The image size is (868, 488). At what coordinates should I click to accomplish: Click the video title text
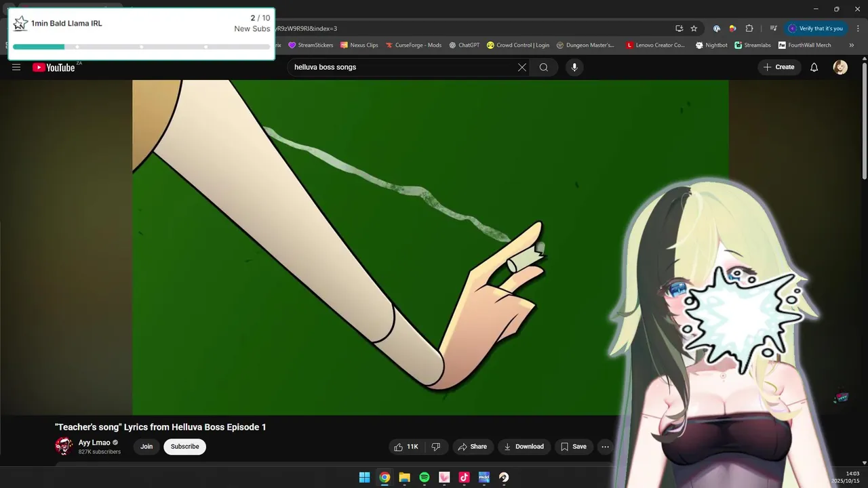tap(161, 427)
